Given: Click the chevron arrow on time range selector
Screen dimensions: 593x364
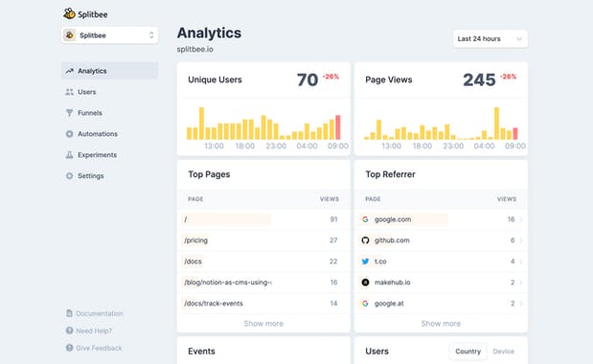Looking at the screenshot, I should pyautogui.click(x=519, y=39).
